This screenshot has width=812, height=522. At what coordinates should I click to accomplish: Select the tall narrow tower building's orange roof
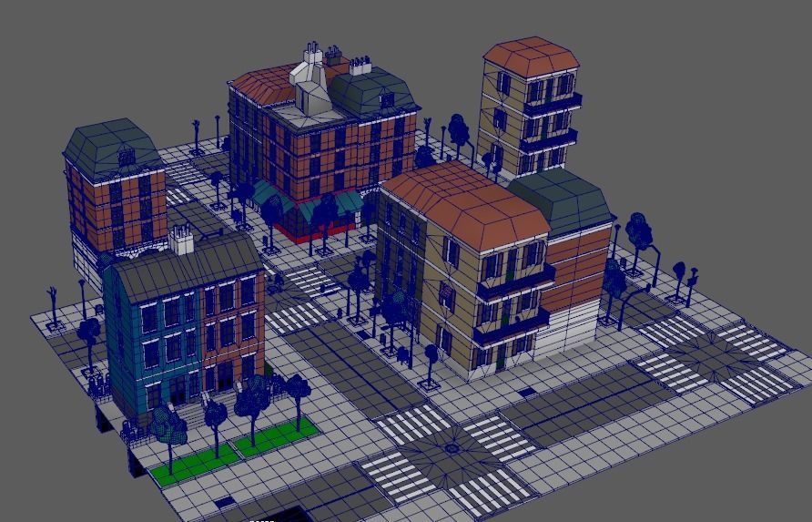[x=532, y=56]
